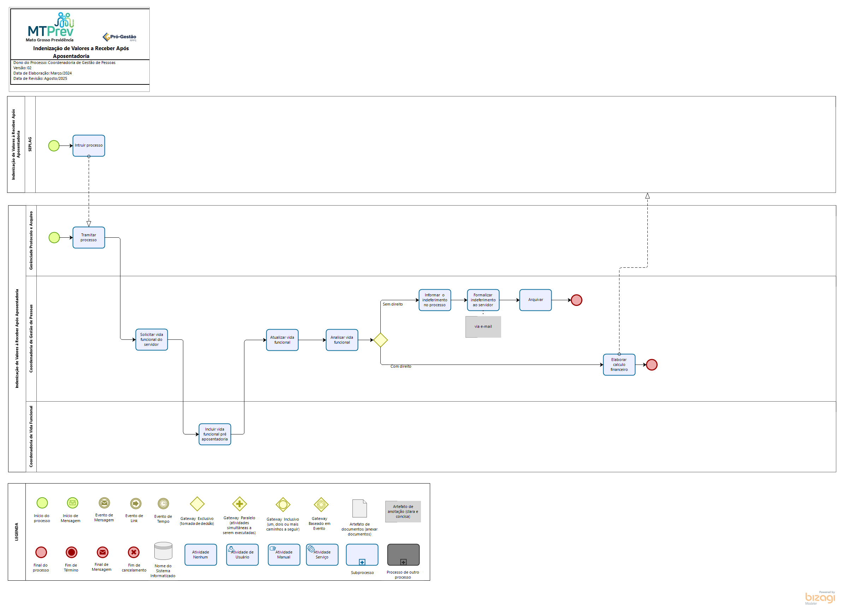The height and width of the screenshot is (616, 843).
Task: Select the via e-mail annotation box
Action: click(483, 327)
